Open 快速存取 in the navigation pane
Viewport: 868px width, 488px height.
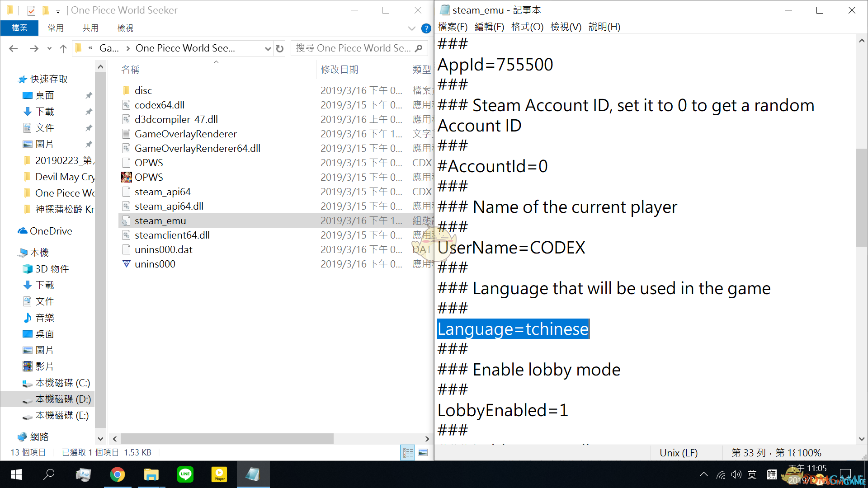(x=49, y=79)
